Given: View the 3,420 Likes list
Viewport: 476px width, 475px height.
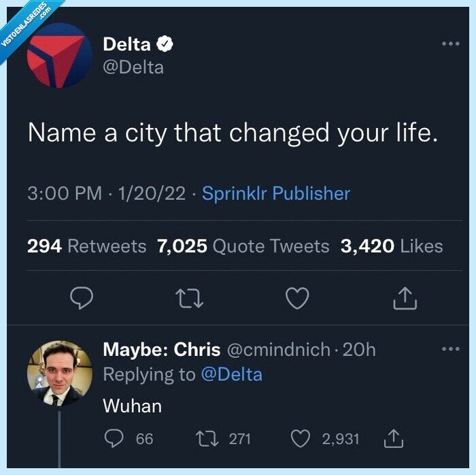Looking at the screenshot, I should click(391, 246).
